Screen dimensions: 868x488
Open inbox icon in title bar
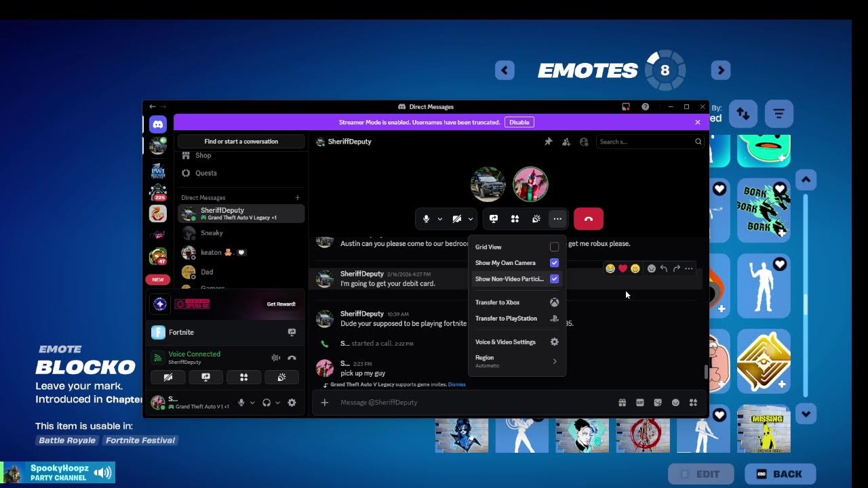pyautogui.click(x=626, y=106)
